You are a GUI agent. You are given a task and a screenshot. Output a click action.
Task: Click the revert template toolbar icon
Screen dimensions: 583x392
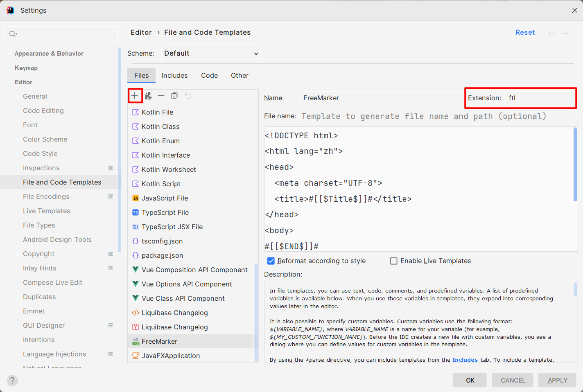[188, 96]
